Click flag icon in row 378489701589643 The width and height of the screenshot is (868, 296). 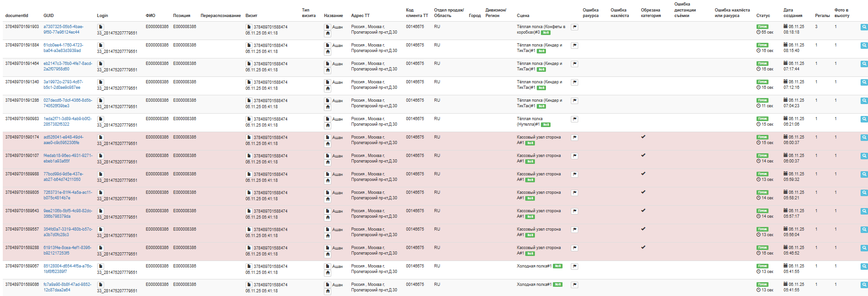coord(575,211)
